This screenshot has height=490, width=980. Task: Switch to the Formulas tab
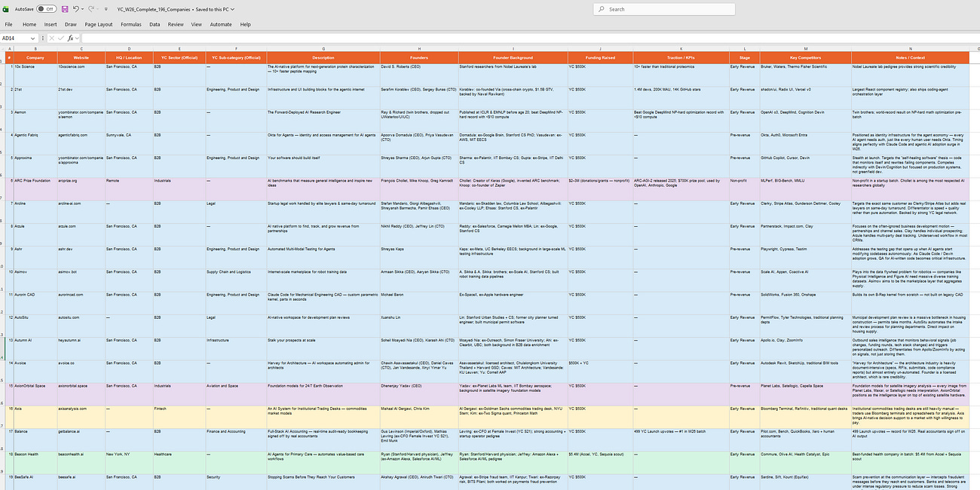(x=131, y=24)
